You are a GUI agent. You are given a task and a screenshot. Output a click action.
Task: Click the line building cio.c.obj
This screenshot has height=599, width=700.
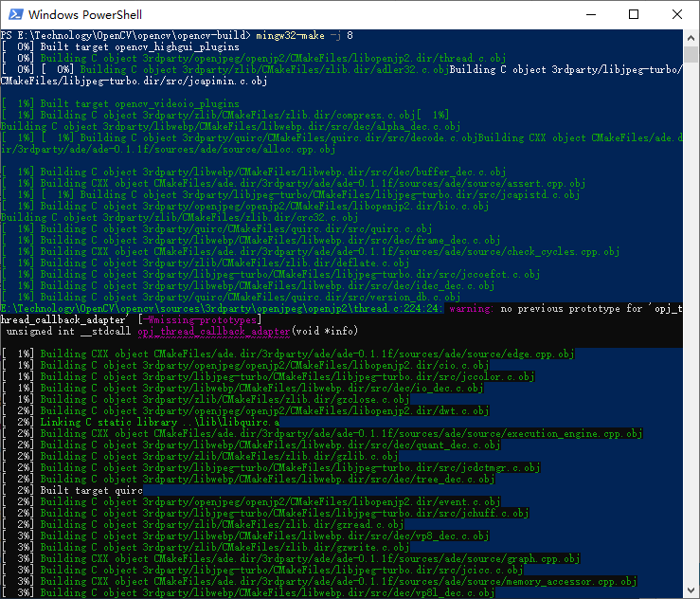click(245, 366)
